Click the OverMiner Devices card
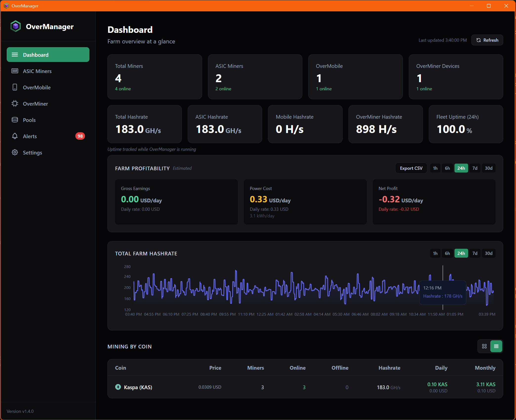Image resolution: width=516 pixels, height=420 pixels. point(456,77)
